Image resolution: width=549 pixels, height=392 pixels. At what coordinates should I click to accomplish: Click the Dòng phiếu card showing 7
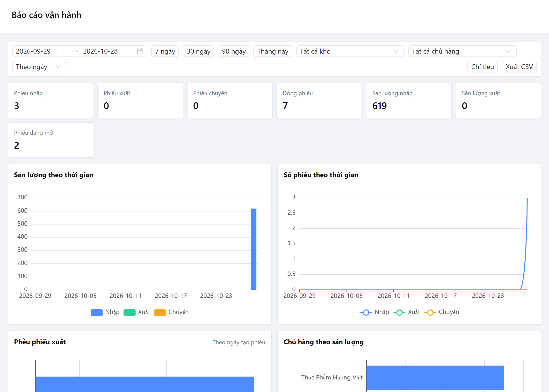[x=319, y=100]
